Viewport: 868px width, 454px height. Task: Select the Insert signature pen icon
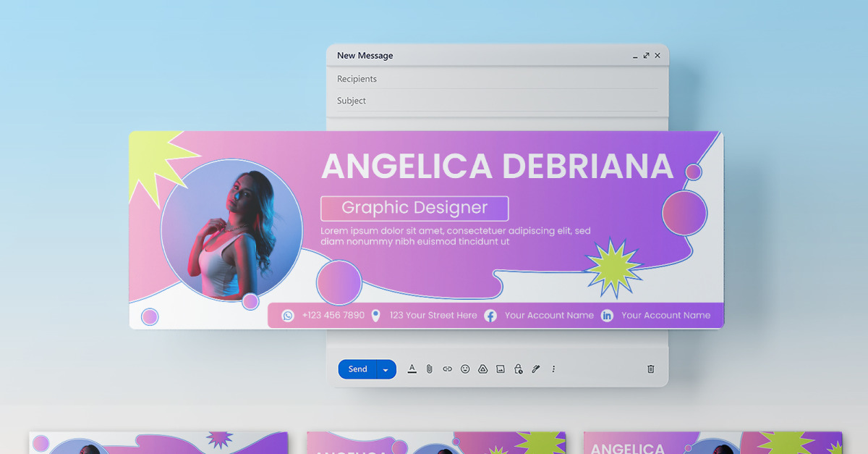535,369
